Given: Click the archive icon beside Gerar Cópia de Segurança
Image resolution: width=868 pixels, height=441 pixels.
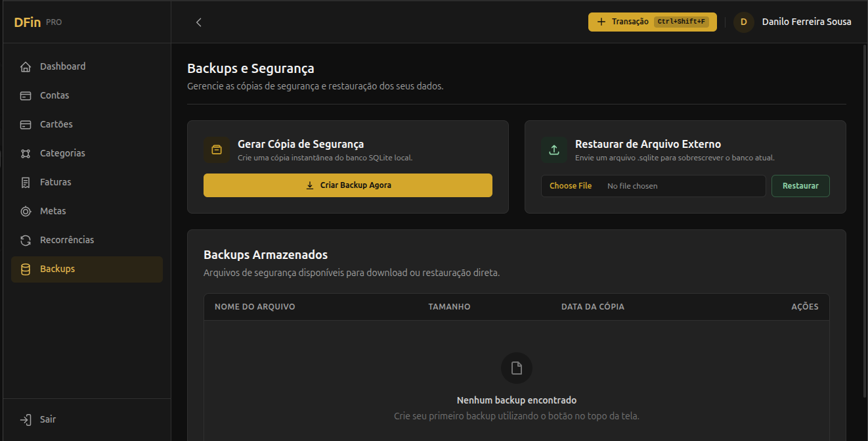Looking at the screenshot, I should 217,150.
